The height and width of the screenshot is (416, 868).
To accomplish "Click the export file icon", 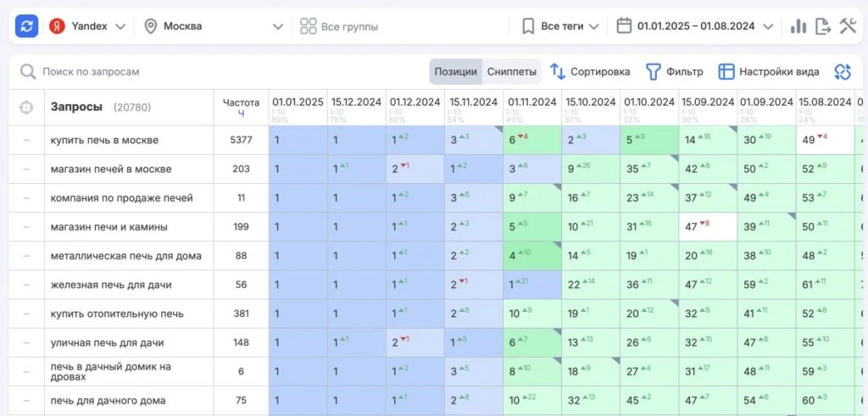I will pyautogui.click(x=822, y=26).
